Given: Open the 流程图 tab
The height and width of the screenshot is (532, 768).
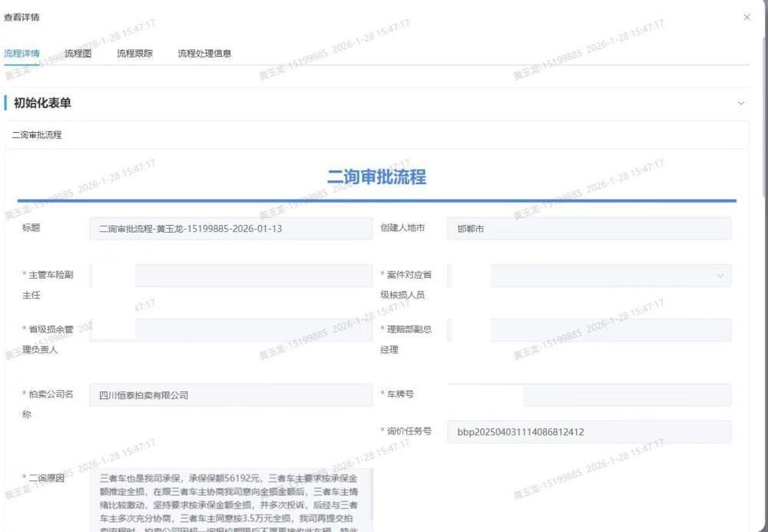Looking at the screenshot, I should [78, 54].
